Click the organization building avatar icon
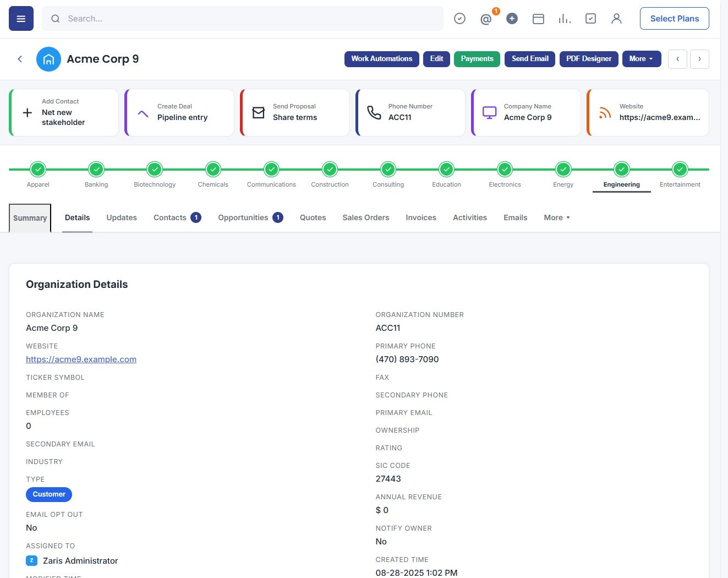 [x=48, y=59]
